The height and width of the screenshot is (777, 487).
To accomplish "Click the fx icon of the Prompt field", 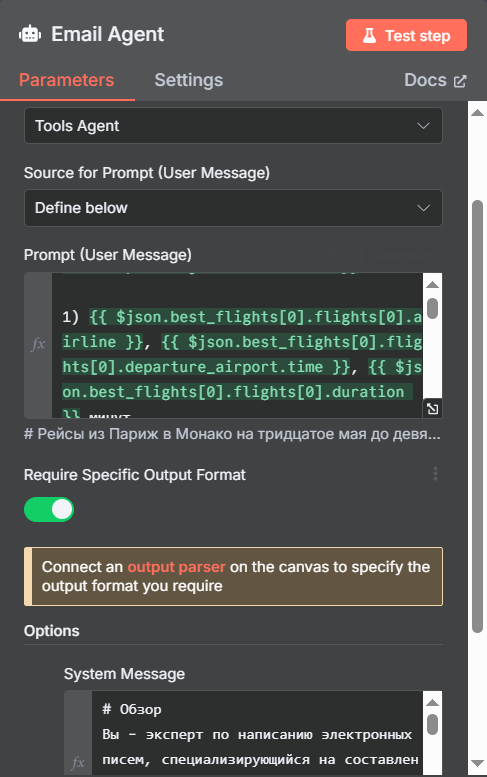I will 38,344.
